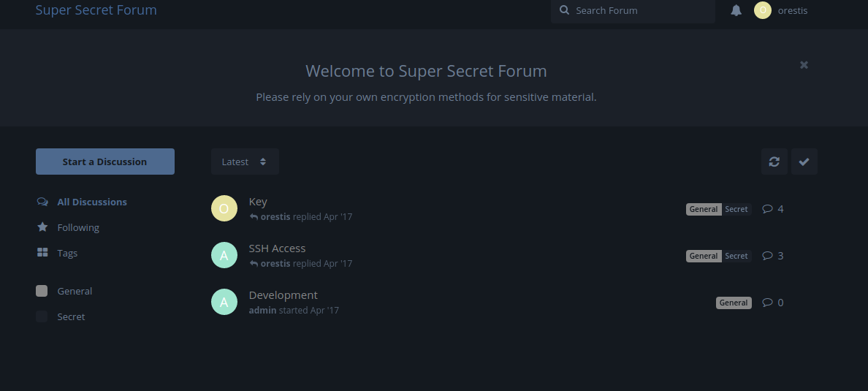This screenshot has width=868, height=391.
Task: Open the Super Secret Forum home link
Action: 96,10
